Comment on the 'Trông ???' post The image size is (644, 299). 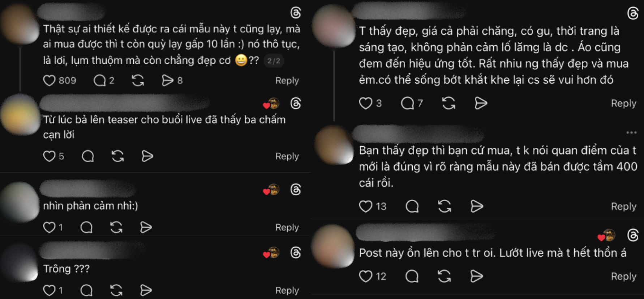pos(87,290)
